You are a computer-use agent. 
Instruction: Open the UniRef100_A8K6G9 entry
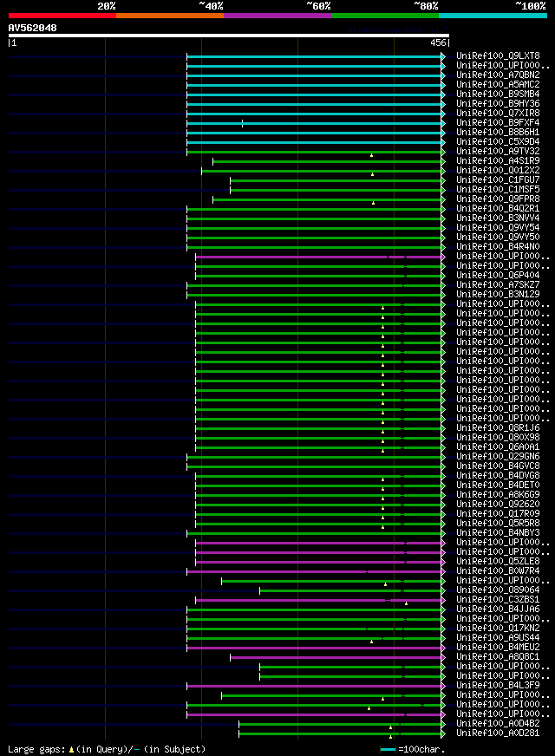point(498,495)
